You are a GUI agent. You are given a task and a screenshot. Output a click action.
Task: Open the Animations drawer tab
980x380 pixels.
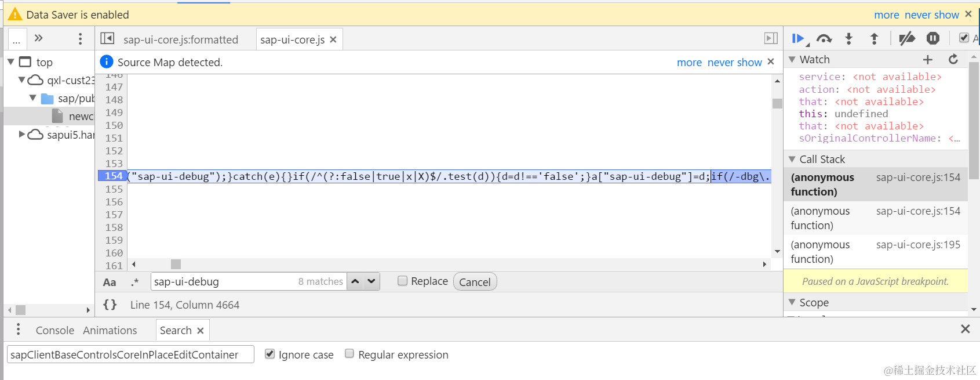[110, 330]
